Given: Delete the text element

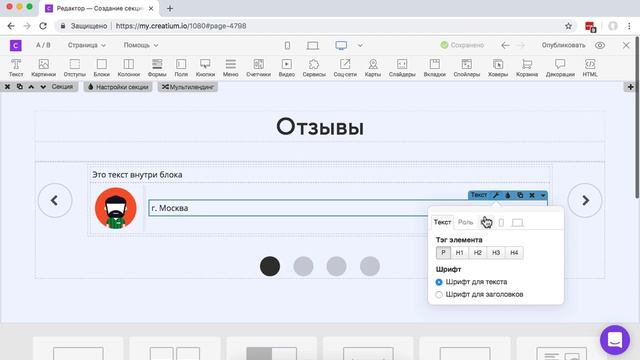Looking at the screenshot, I should [x=532, y=195].
